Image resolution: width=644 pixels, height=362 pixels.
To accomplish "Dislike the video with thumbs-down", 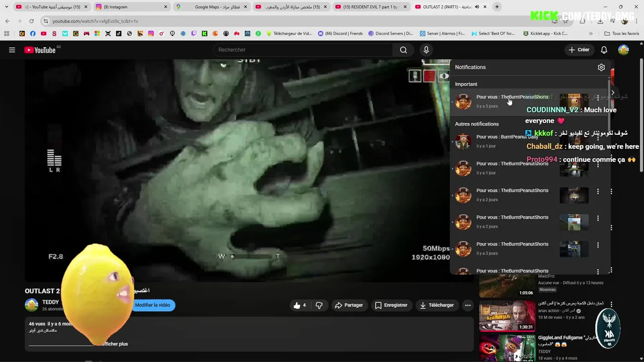I will coord(319,305).
